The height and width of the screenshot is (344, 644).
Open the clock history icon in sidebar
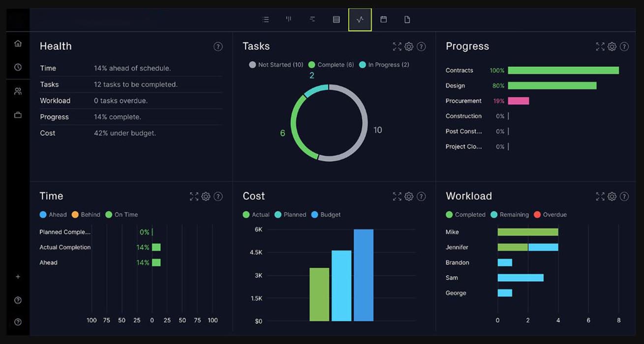tap(18, 67)
